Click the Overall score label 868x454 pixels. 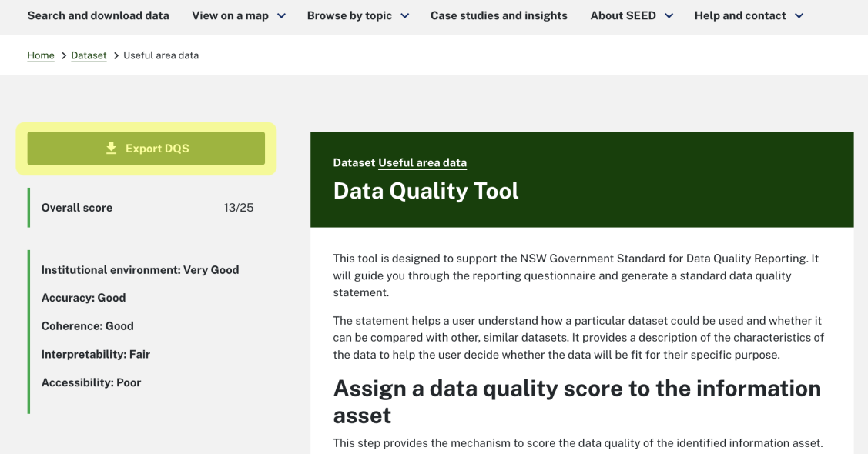[77, 208]
